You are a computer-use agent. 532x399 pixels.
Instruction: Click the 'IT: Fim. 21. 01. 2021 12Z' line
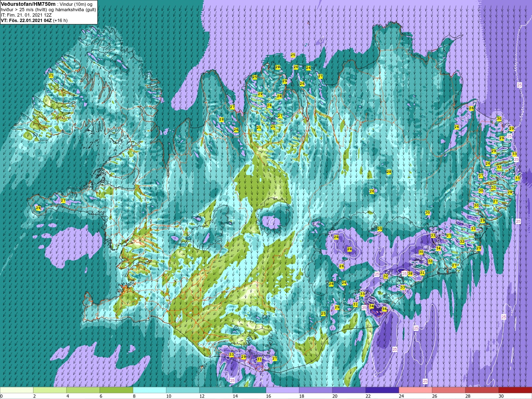(26, 15)
